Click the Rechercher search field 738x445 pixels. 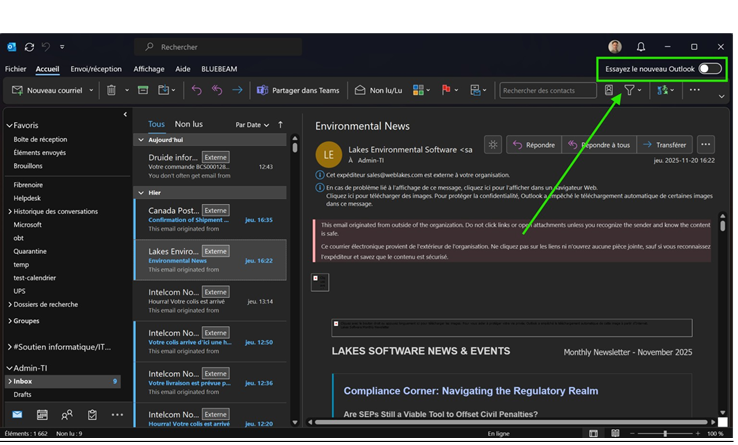[218, 47]
